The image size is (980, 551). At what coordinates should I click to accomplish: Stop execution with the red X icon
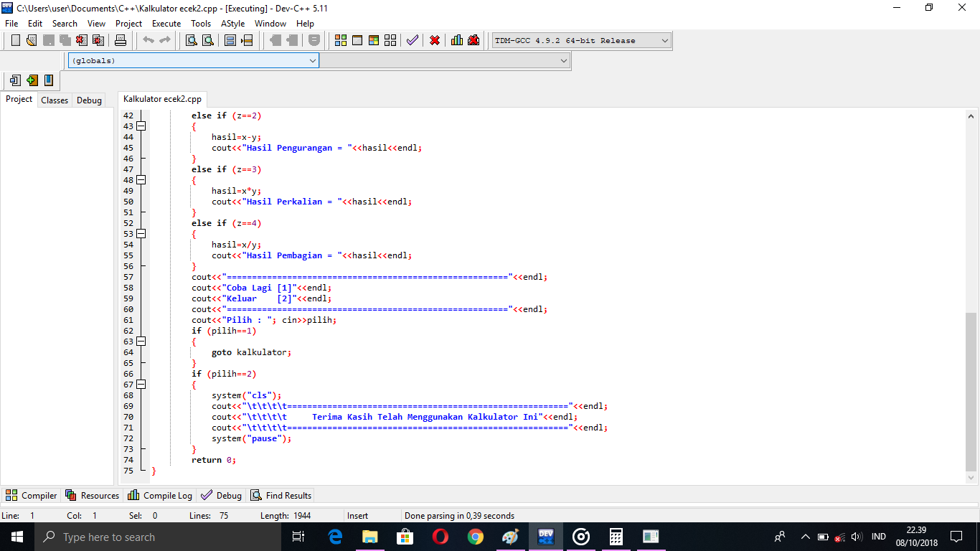click(x=435, y=40)
